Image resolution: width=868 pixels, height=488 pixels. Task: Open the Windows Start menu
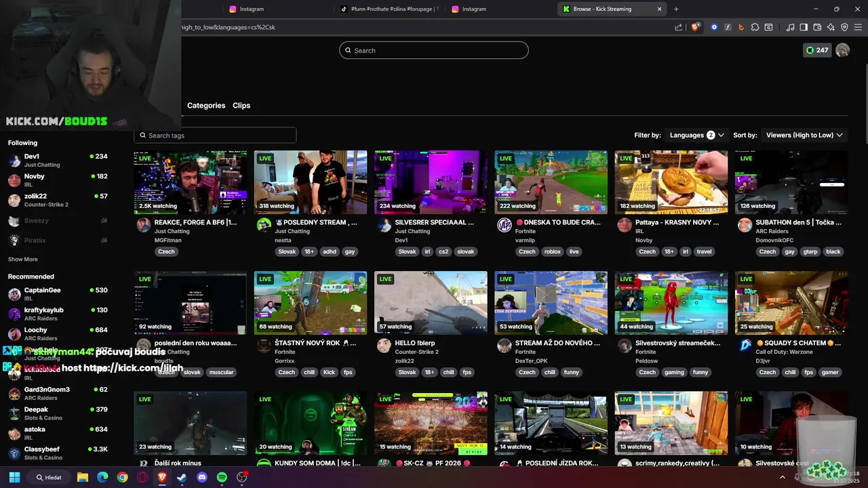[14, 477]
